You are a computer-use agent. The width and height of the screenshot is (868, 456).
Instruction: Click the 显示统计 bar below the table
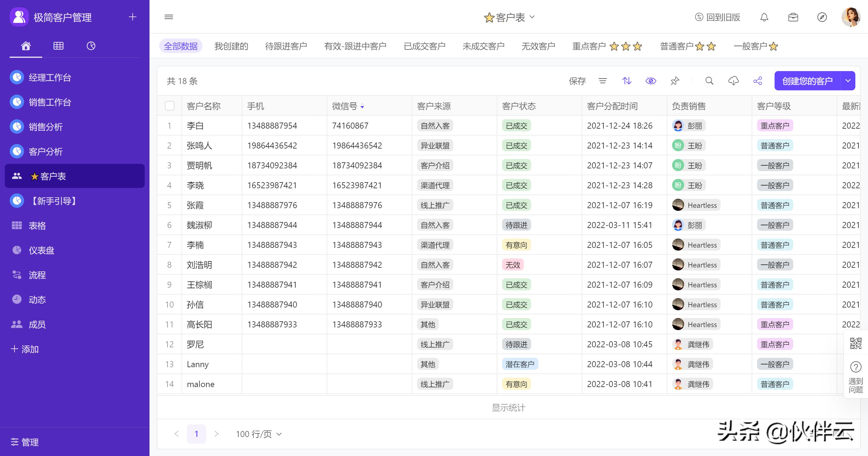[x=508, y=407]
